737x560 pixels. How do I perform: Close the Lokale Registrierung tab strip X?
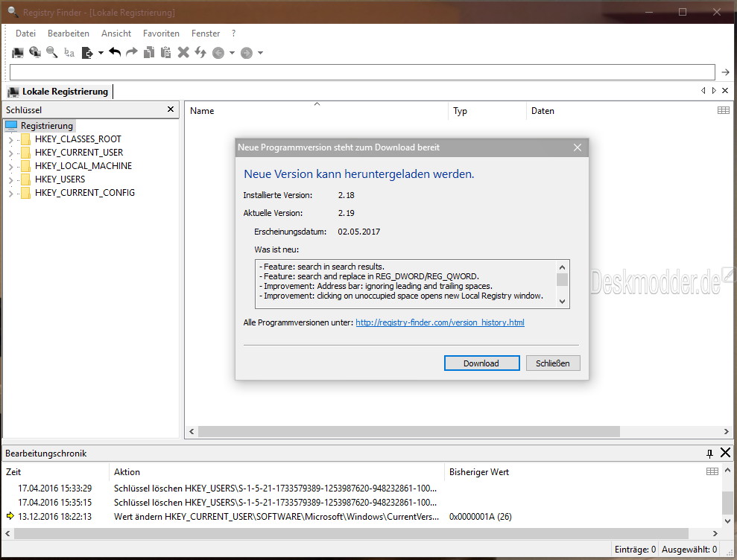tap(725, 90)
